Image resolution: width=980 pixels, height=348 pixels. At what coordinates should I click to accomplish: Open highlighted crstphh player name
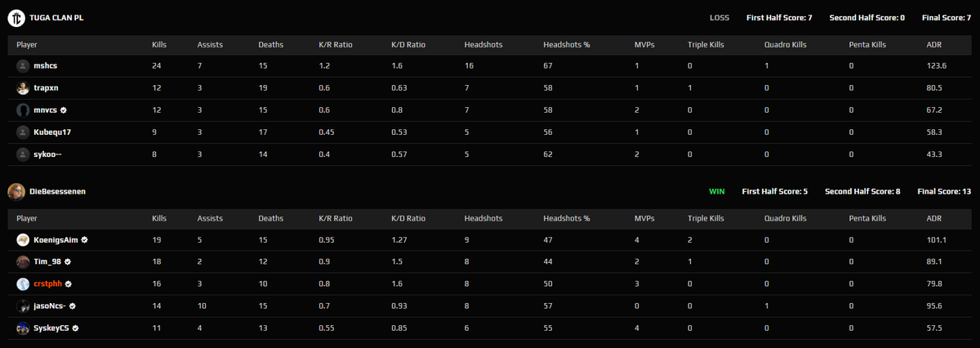[x=48, y=284]
